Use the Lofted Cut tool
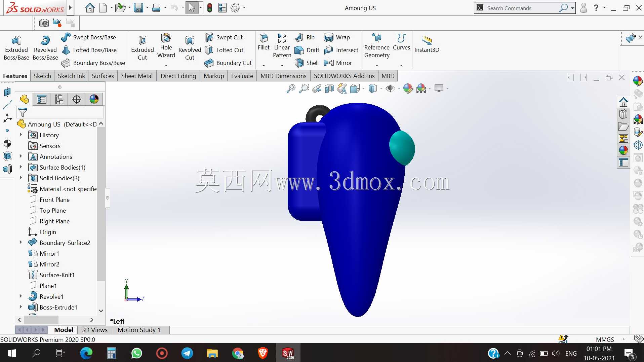 click(x=224, y=50)
